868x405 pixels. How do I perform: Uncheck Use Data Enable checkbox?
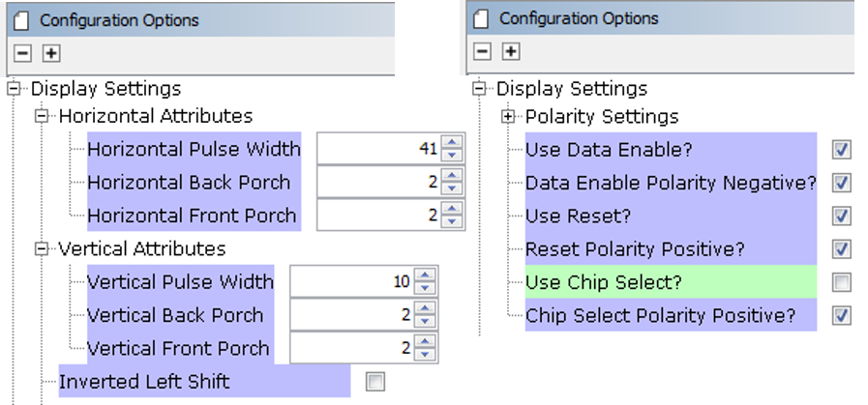842,150
